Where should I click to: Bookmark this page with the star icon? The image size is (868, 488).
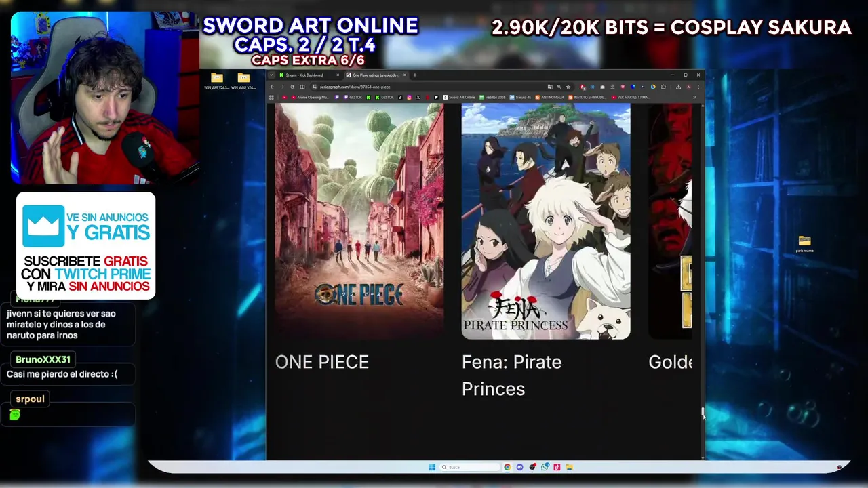pos(568,87)
